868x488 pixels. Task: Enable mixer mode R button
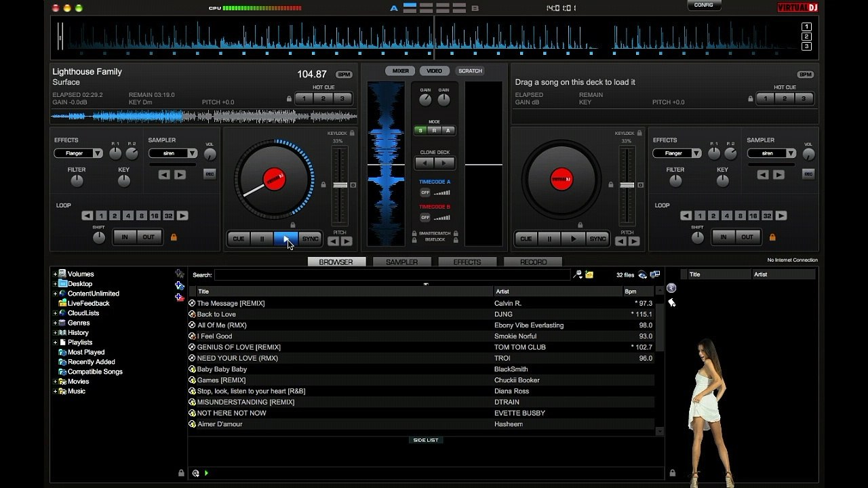(x=434, y=130)
